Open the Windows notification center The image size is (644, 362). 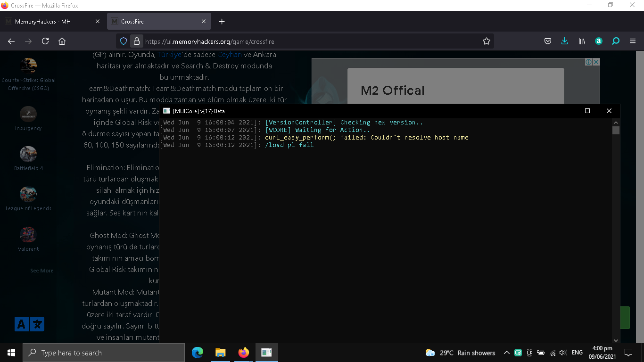[628, 353]
